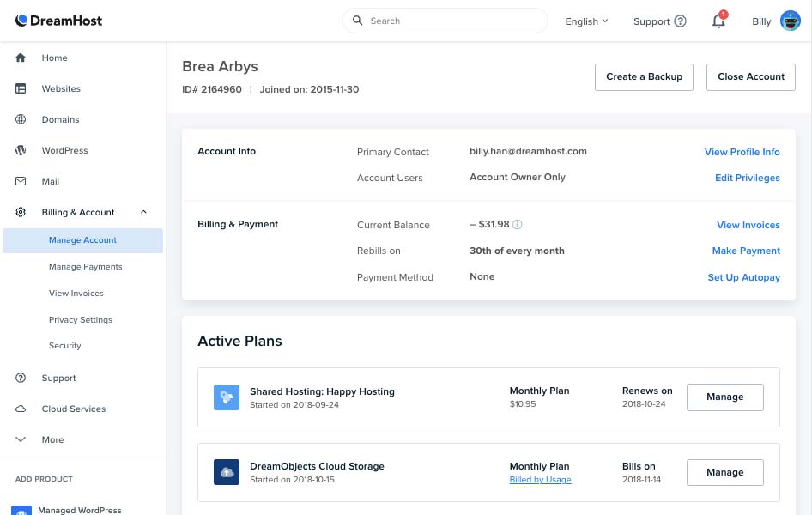Click the search magnifier icon
The image size is (812, 515).
click(357, 21)
